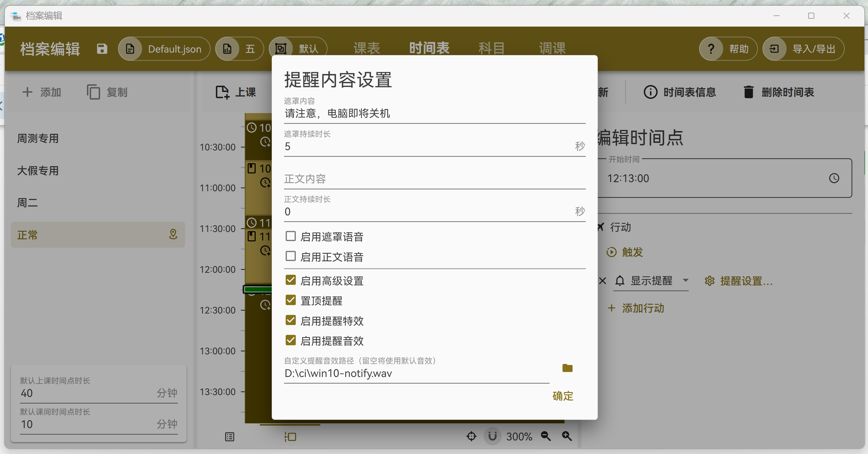The height and width of the screenshot is (454, 868).
Task: Toggle the magnet snap icon
Action: coord(492,436)
